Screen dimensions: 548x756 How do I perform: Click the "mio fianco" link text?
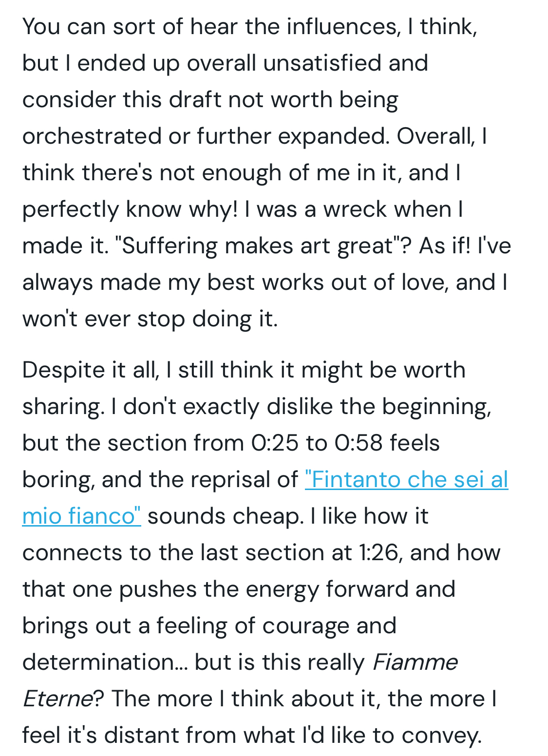[x=81, y=516]
